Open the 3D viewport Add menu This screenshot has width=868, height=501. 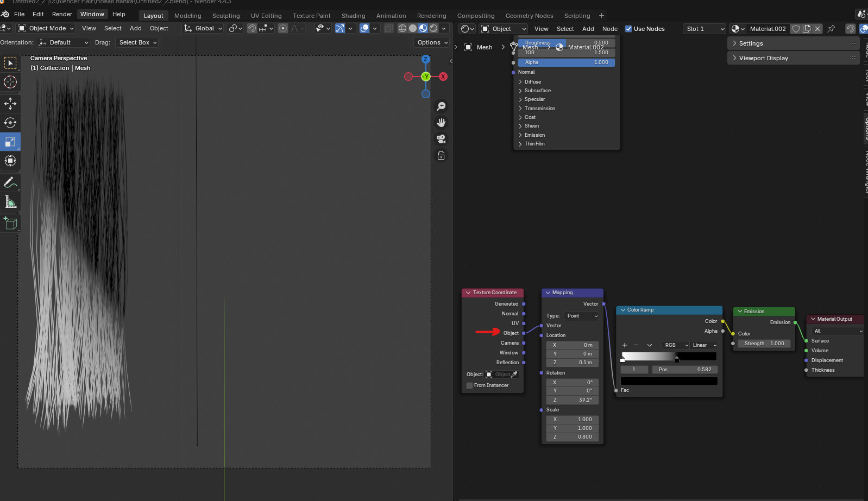point(136,28)
